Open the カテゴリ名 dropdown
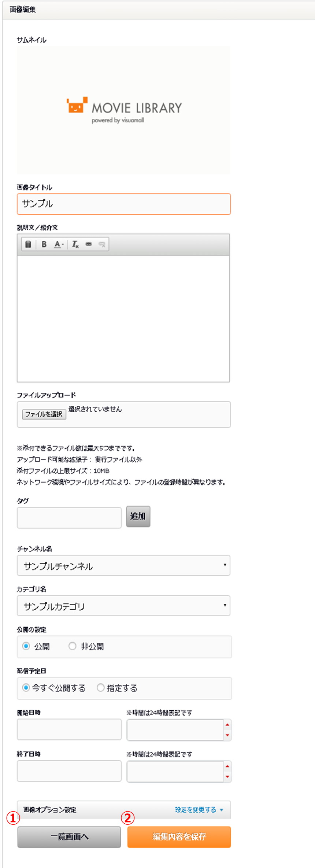The image size is (315, 868). pyautogui.click(x=123, y=606)
